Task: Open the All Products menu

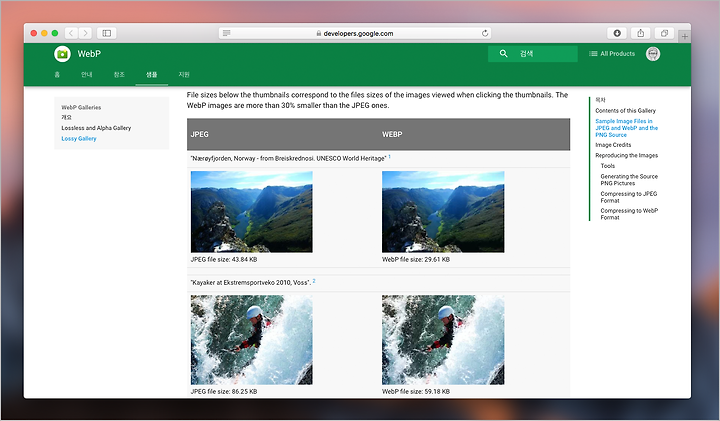Action: tap(612, 54)
